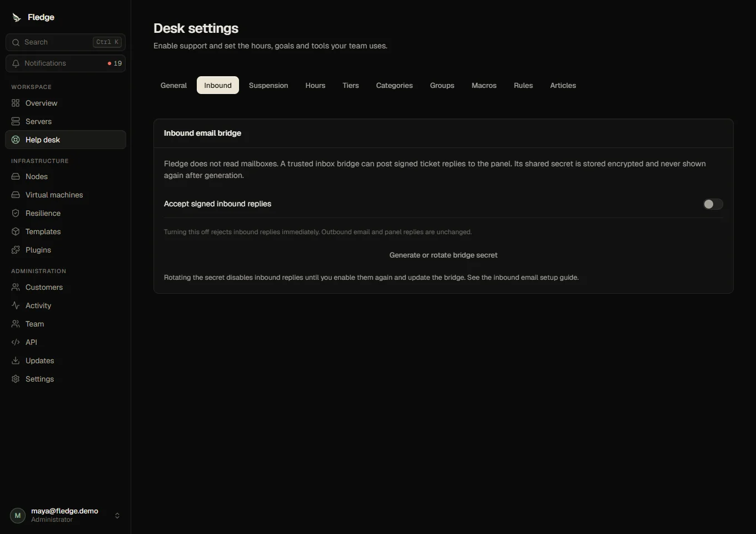756x534 pixels.
Task: Select the active Inbound tab
Action: click(218, 85)
